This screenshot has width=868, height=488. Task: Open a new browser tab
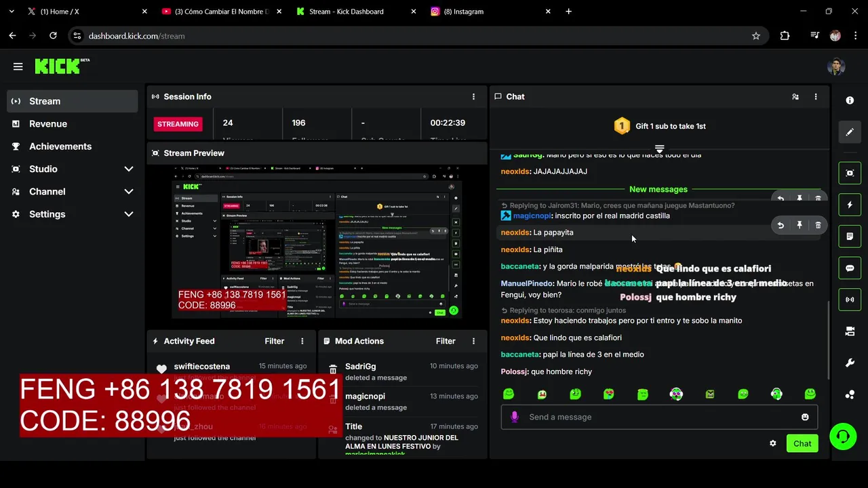click(x=568, y=12)
